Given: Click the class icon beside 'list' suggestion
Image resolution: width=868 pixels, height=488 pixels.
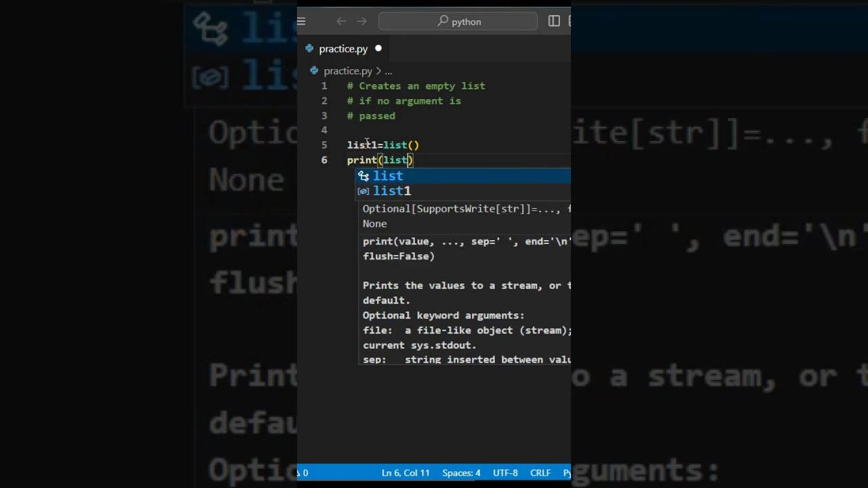Looking at the screenshot, I should [x=363, y=176].
